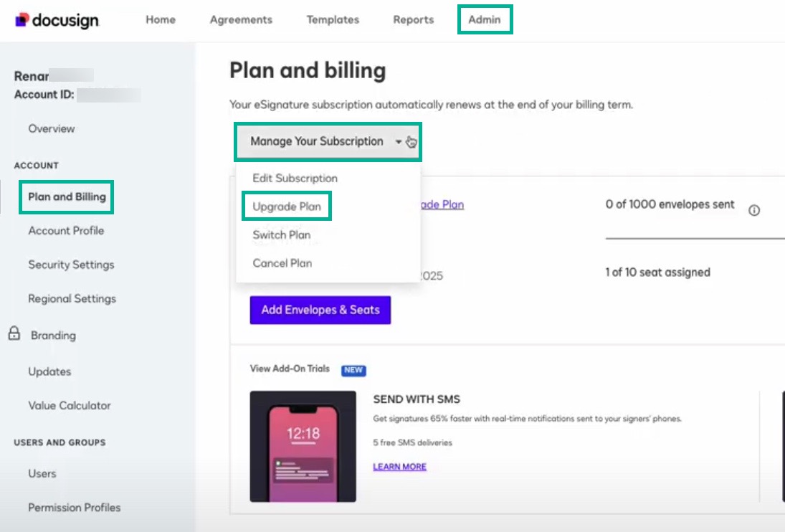
Task: Select Cancel Plan from the dropdown
Action: click(282, 264)
